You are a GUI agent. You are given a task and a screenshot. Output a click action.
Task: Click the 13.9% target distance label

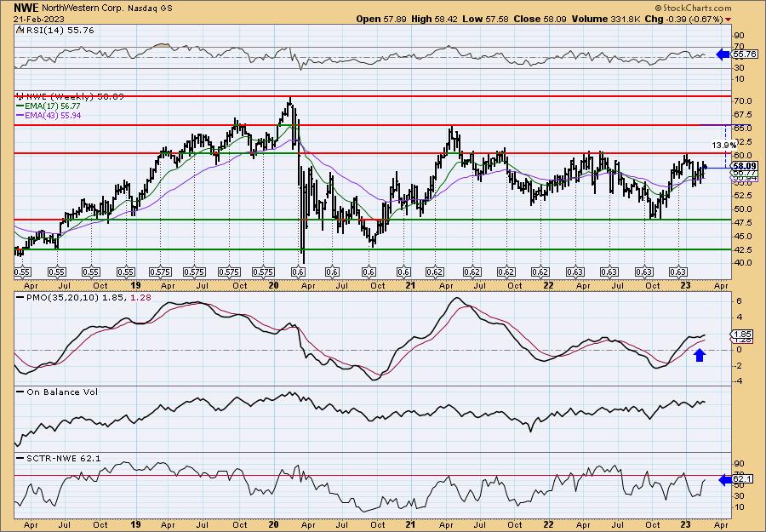click(723, 145)
